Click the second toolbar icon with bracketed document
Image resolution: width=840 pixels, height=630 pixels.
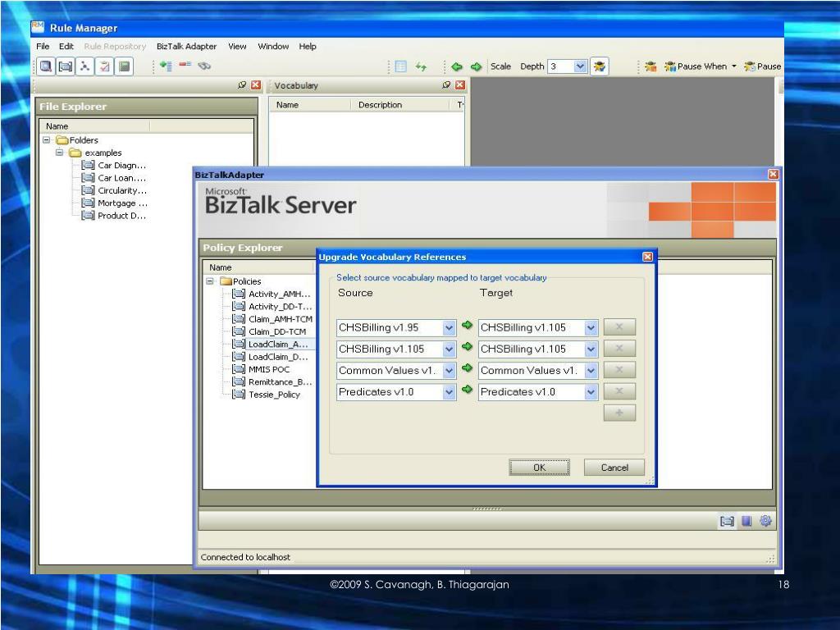click(x=66, y=66)
